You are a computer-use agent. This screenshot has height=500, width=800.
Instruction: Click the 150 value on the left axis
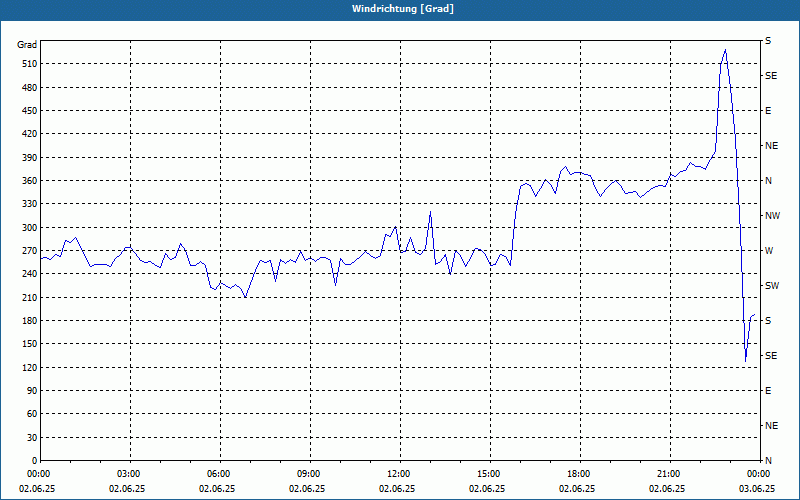tap(30, 344)
